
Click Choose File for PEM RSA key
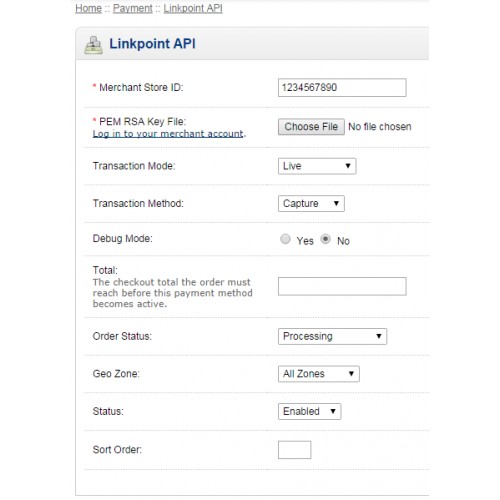pyautogui.click(x=311, y=127)
